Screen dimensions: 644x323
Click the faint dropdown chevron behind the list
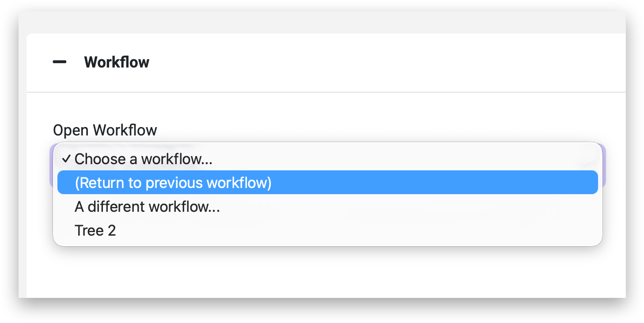(x=588, y=162)
